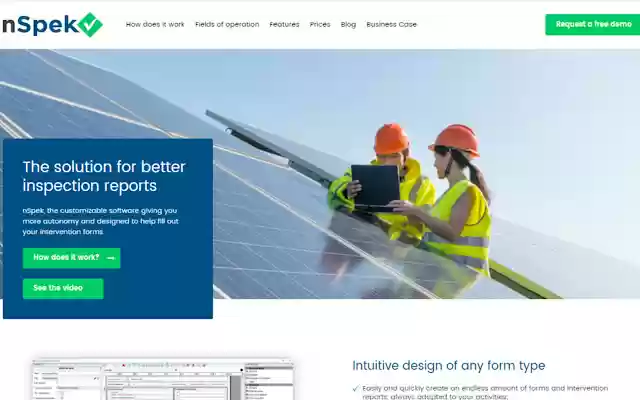Viewport: 640px width, 400px height.
Task: Open the How does it work menu item
Action: (x=155, y=24)
